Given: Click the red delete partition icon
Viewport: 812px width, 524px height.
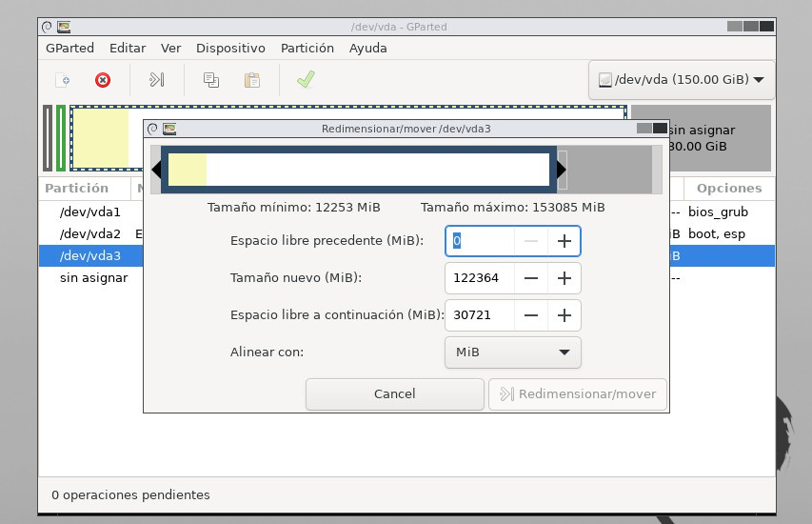Looking at the screenshot, I should pyautogui.click(x=103, y=80).
